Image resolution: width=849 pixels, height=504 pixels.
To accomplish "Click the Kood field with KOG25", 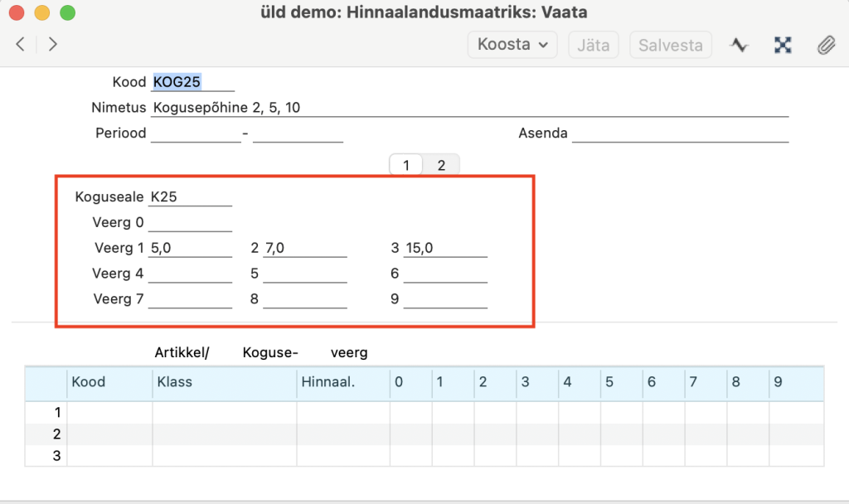I will tap(192, 82).
